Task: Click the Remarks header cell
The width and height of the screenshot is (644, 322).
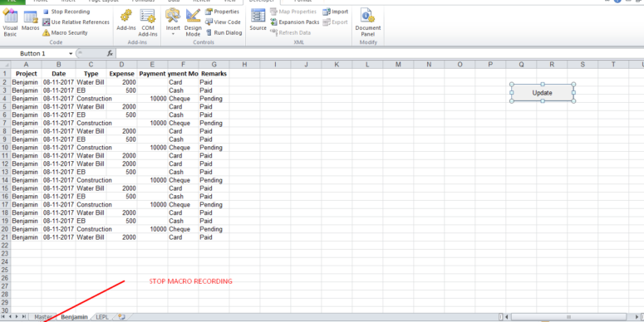Action: pos(214,74)
